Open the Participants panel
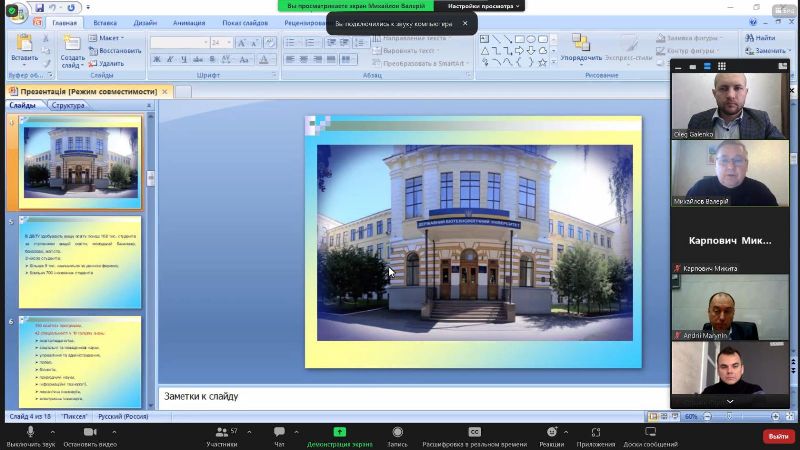Image resolution: width=800 pixels, height=450 pixels. pyautogui.click(x=222, y=432)
